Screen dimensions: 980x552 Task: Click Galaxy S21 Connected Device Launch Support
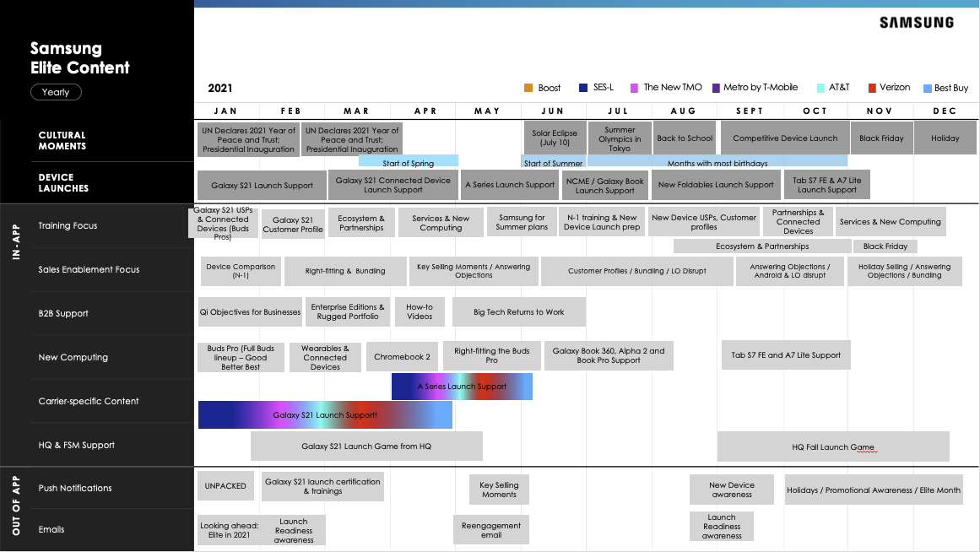pos(393,185)
